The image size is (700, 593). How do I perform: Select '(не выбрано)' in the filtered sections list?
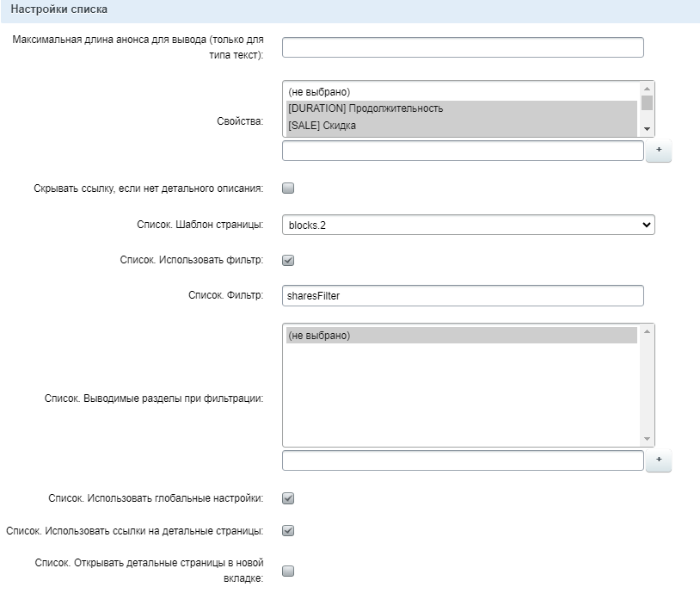(461, 336)
